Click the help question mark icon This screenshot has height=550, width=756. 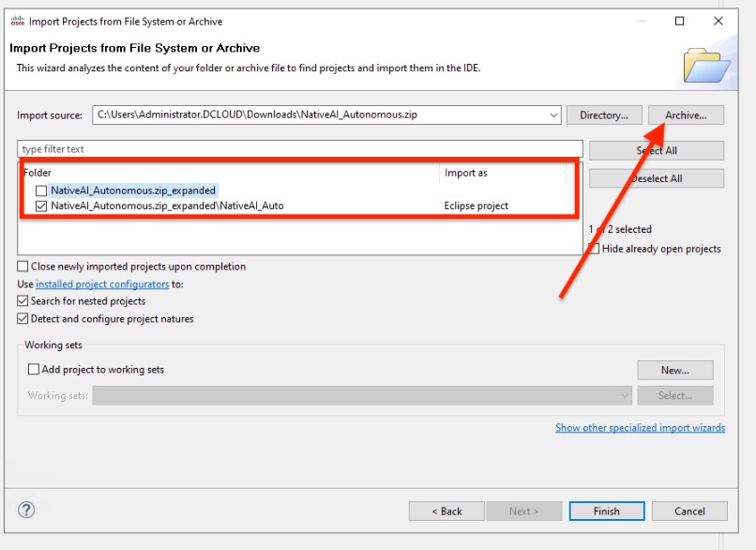26,510
